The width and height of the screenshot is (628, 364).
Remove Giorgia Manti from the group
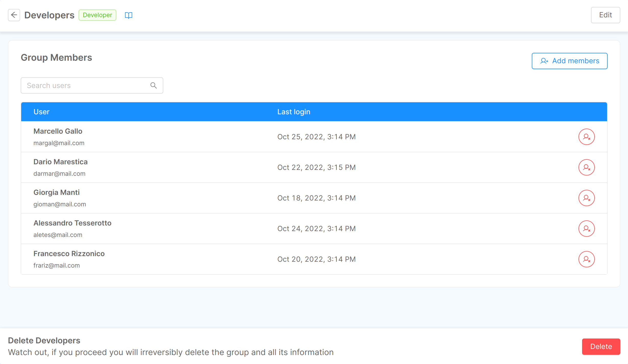[x=586, y=198]
